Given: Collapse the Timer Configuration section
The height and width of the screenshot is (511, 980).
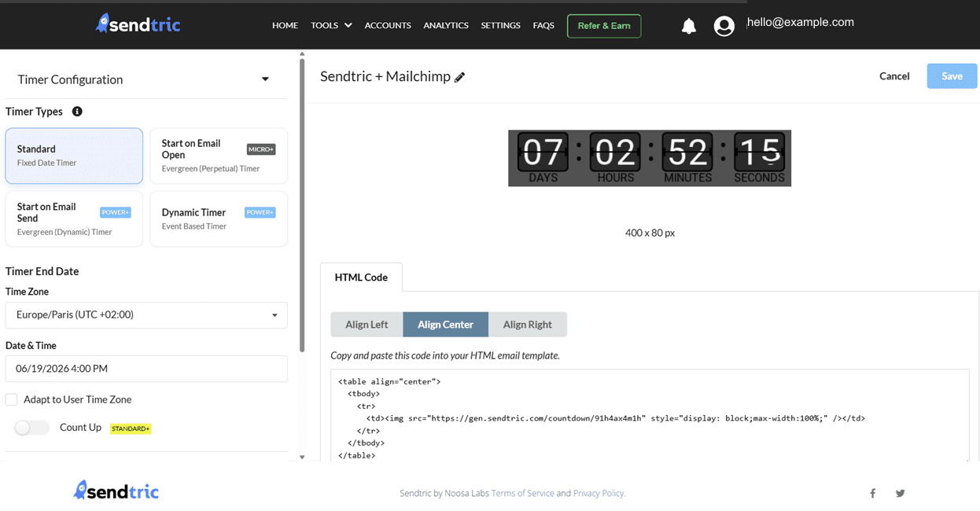Looking at the screenshot, I should click(265, 79).
